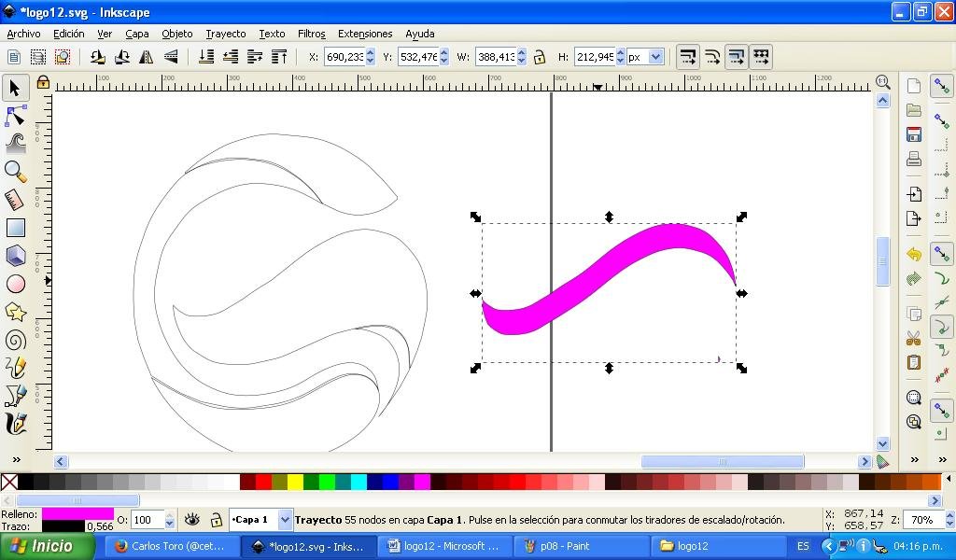Click the magenta Relleno fill indicator
This screenshot has height=560, width=956.
pos(77,513)
